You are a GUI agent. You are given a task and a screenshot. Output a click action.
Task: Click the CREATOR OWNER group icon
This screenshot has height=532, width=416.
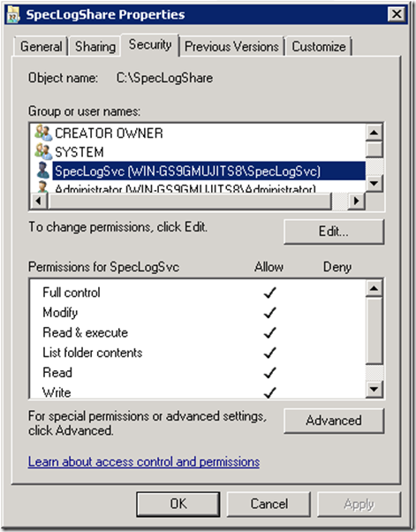(43, 133)
